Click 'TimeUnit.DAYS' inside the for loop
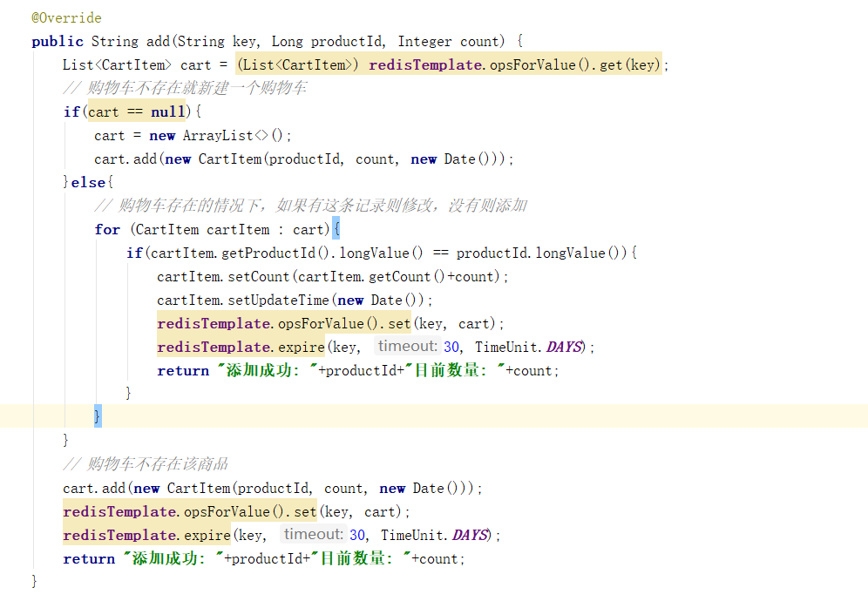The width and height of the screenshot is (868, 601). pos(529,347)
